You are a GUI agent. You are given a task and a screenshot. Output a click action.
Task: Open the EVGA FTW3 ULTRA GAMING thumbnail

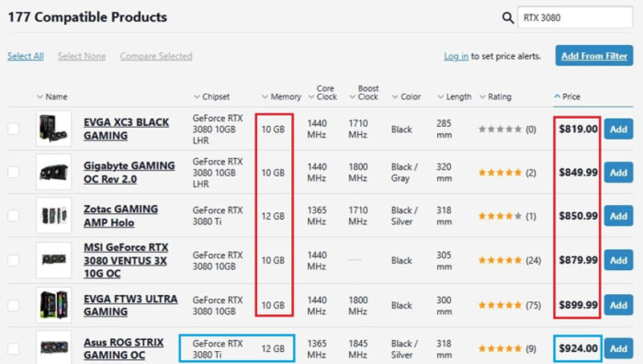tap(54, 305)
